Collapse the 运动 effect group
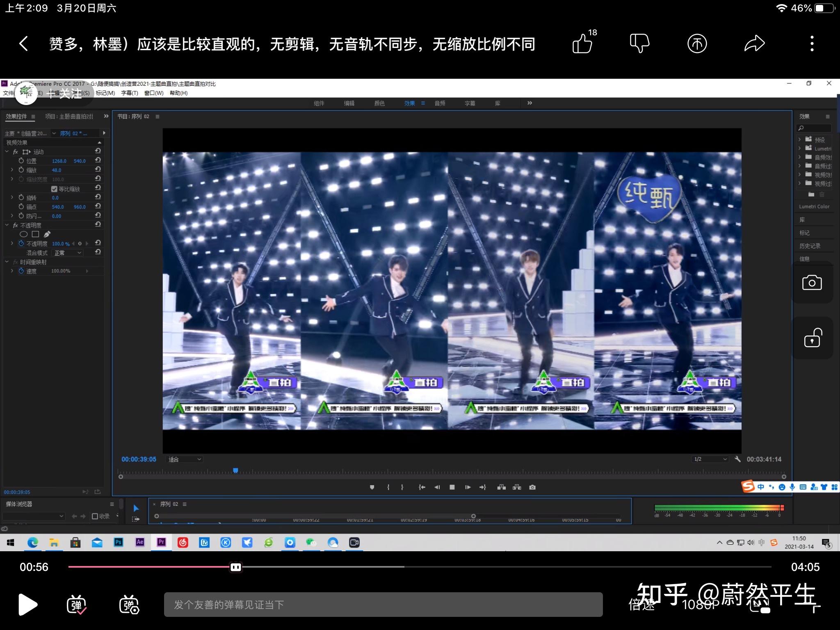Viewport: 840px width, 630px height. click(7, 152)
